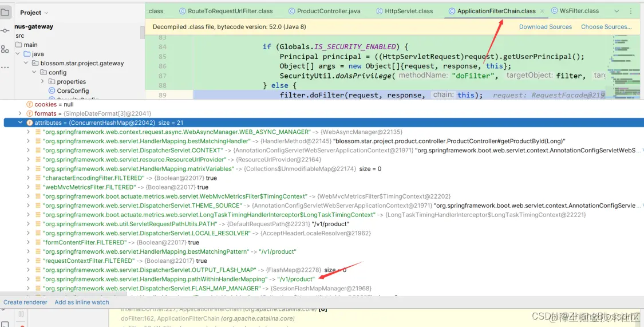This screenshot has height=327, width=644.
Task: Click the CorsConfig class icon
Action: tap(52, 91)
